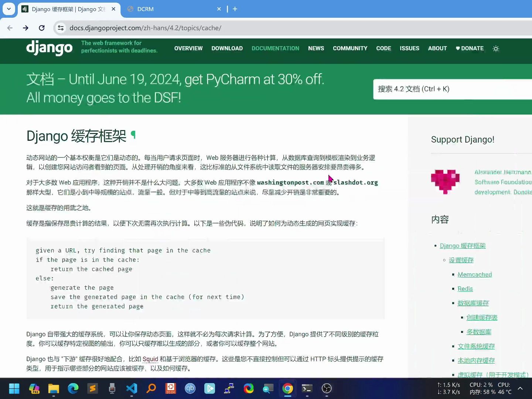The height and width of the screenshot is (399, 532).
Task: Open the ISSUES menu item
Action: (409, 48)
